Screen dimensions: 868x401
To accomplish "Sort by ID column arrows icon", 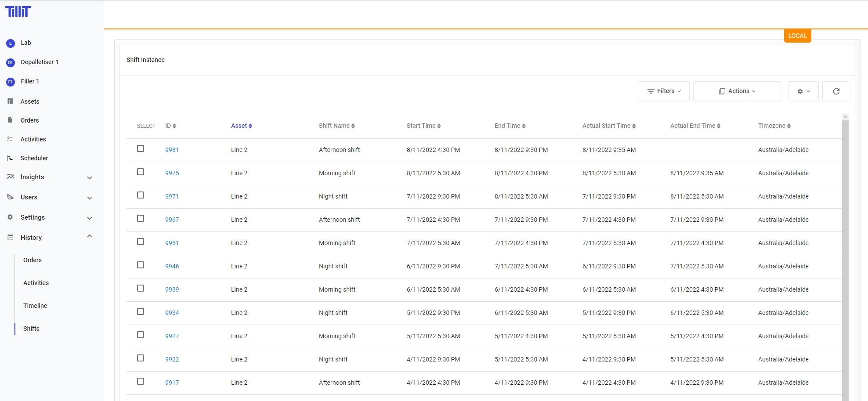I will [174, 126].
